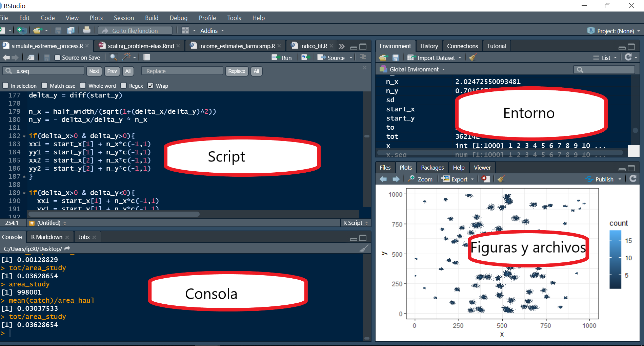
Task: Toggle the Source on Save checkbox
Action: pos(57,58)
